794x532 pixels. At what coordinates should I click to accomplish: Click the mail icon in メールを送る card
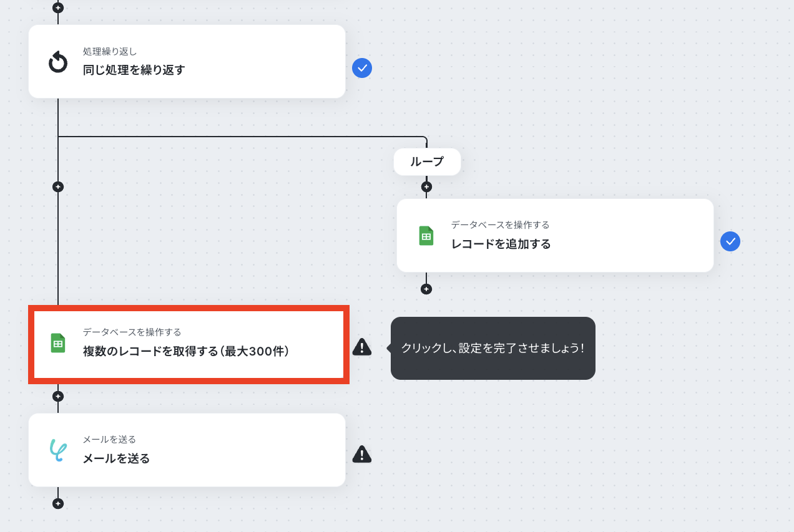coord(58,450)
